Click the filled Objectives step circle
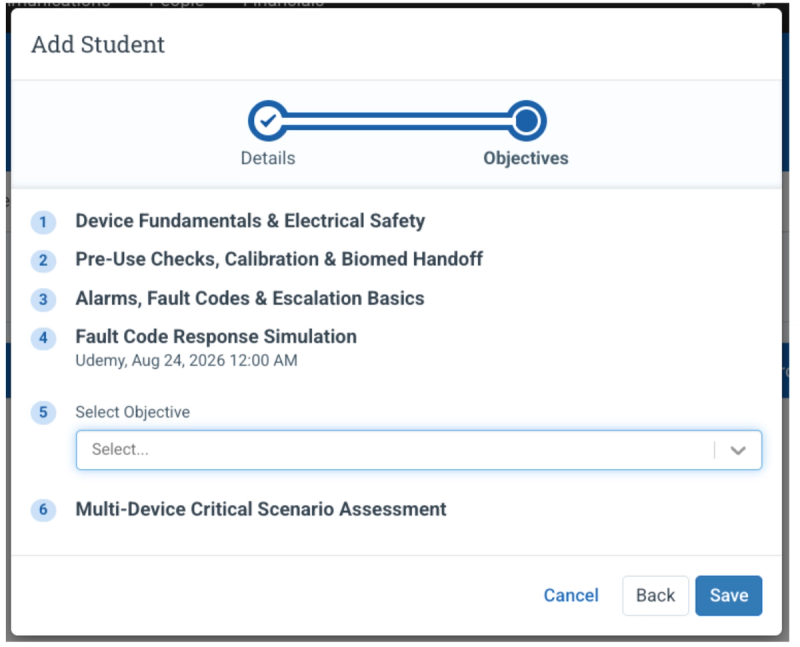Screen dimensions: 800x647 click(527, 121)
